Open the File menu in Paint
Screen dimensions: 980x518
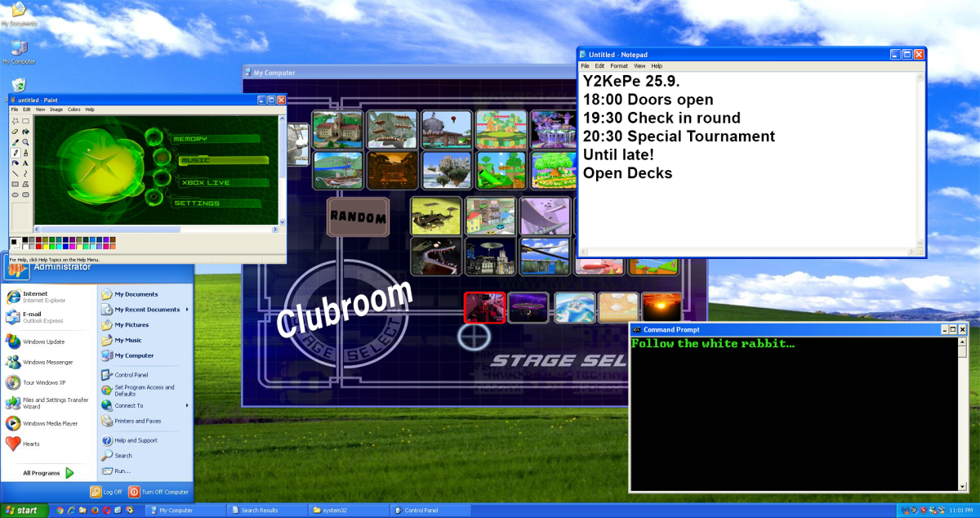(x=15, y=109)
